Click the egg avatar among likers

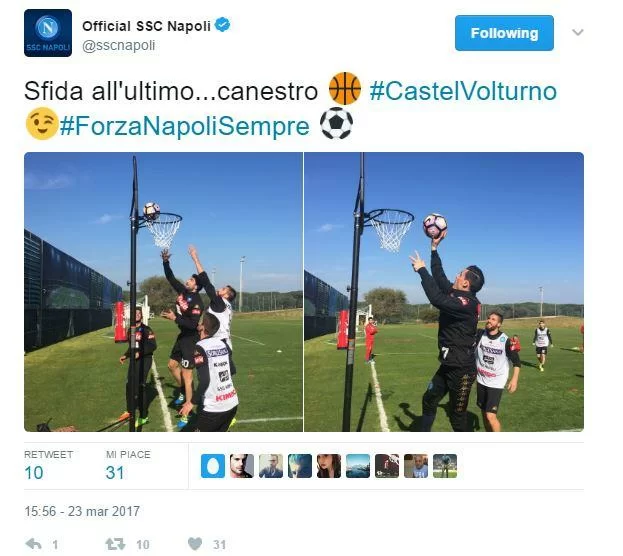point(213,466)
